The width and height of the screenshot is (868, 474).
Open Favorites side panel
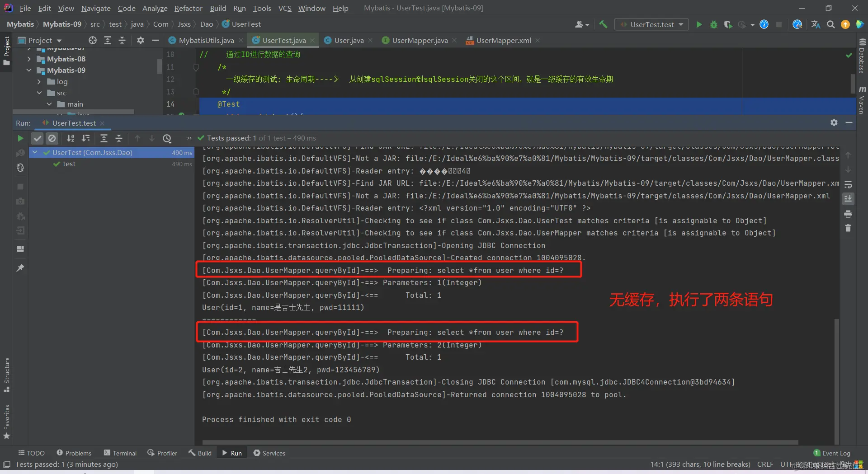coord(7,422)
